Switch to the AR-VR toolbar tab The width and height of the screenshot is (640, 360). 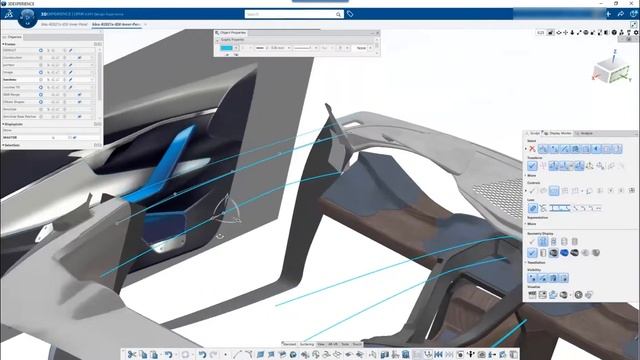coord(333,344)
